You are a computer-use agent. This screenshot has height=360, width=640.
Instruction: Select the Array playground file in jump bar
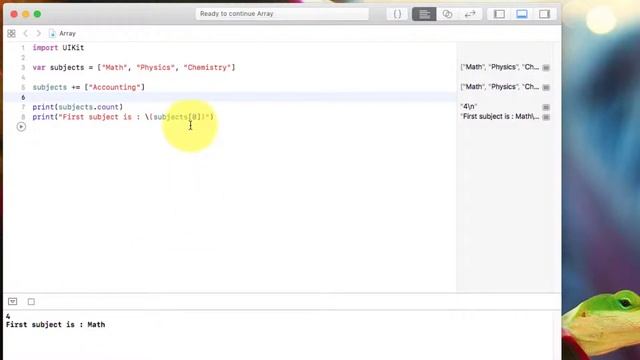pos(62,33)
